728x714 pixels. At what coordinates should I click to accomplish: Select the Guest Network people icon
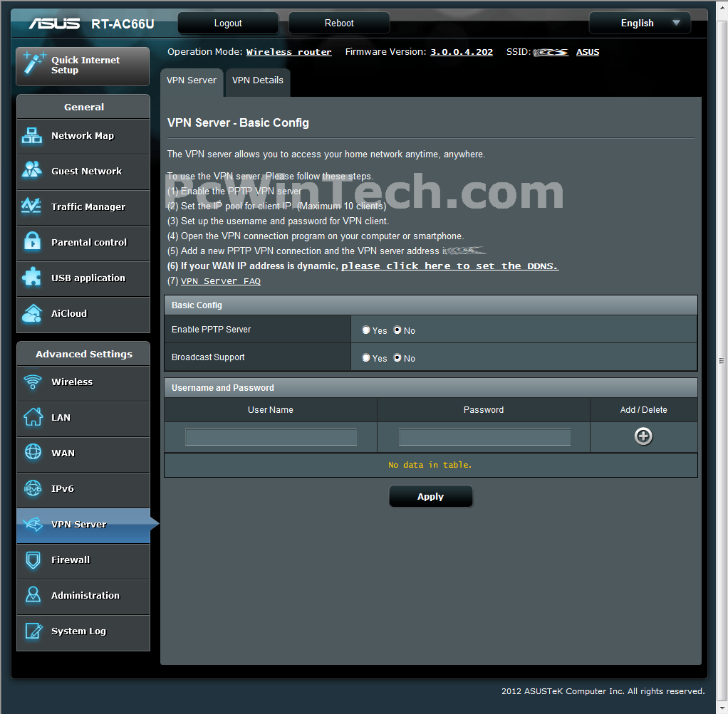click(x=32, y=170)
